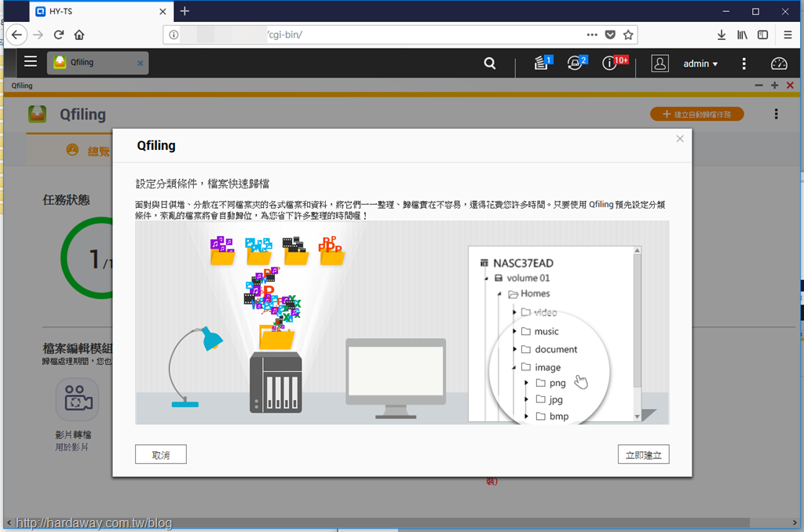This screenshot has height=532, width=804.
Task: Save the page to Pocket
Action: click(610, 35)
